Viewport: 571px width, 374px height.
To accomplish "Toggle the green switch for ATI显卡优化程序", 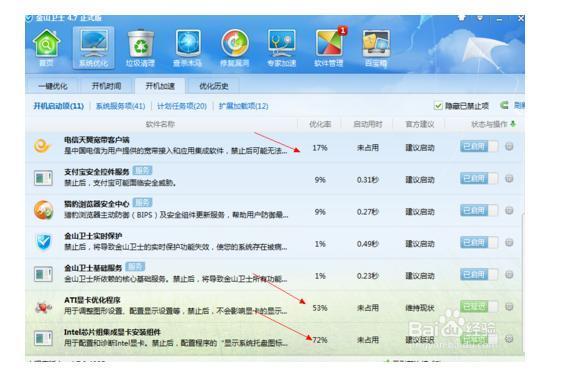I will tap(479, 307).
